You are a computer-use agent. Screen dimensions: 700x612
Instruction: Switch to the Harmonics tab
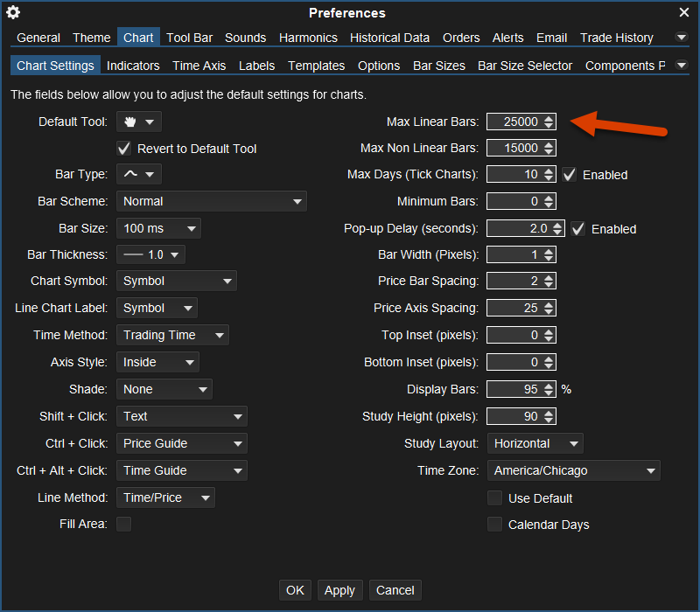(308, 38)
